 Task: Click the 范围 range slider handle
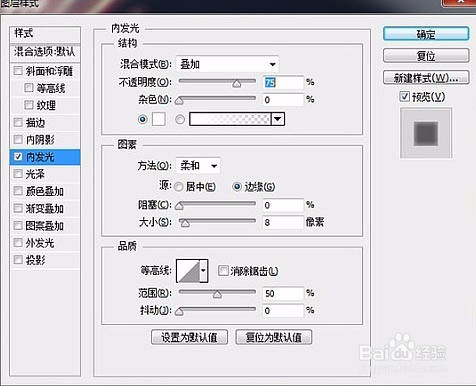pyautogui.click(x=217, y=294)
